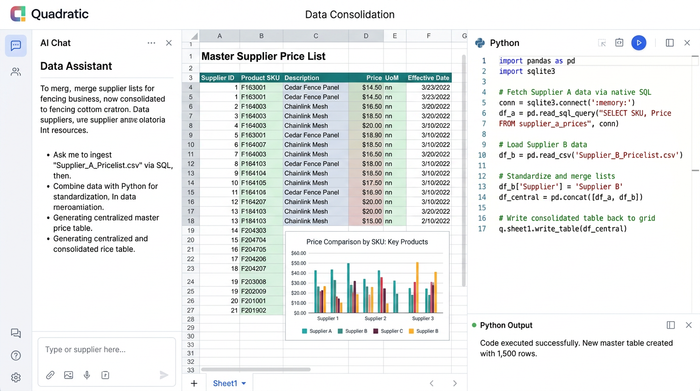The image size is (700, 391).
Task: Open the users sidebar icon
Action: 16,71
